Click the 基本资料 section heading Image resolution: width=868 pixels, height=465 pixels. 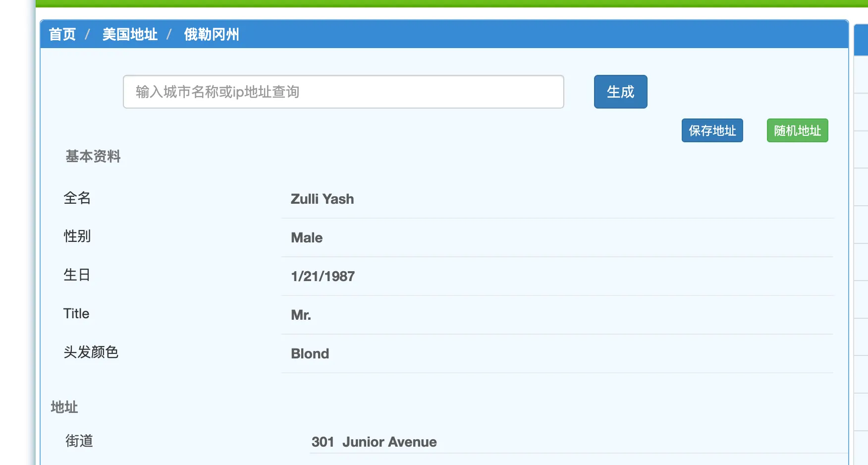[93, 157]
